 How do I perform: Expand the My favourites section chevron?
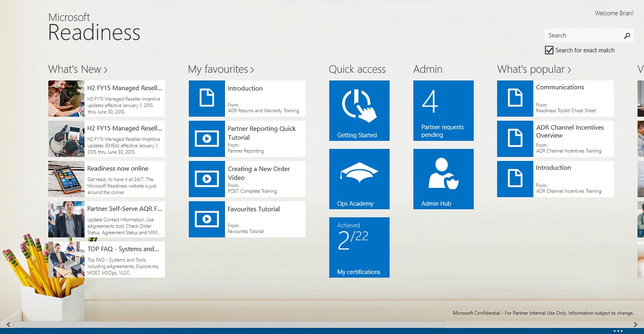tap(252, 70)
